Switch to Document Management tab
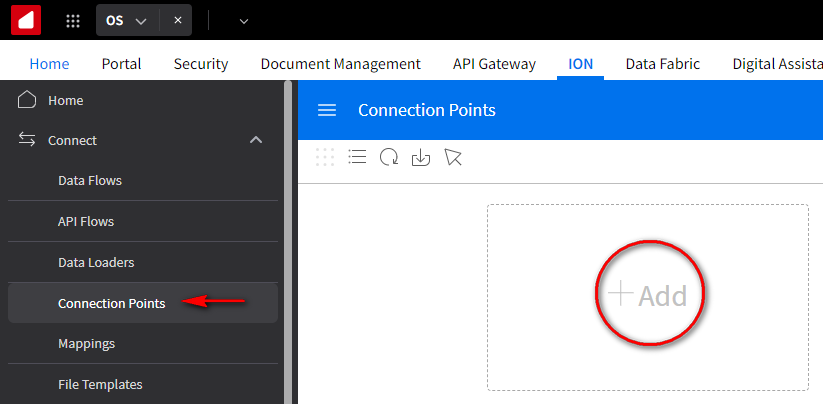Image resolution: width=823 pixels, height=404 pixels. [x=340, y=64]
